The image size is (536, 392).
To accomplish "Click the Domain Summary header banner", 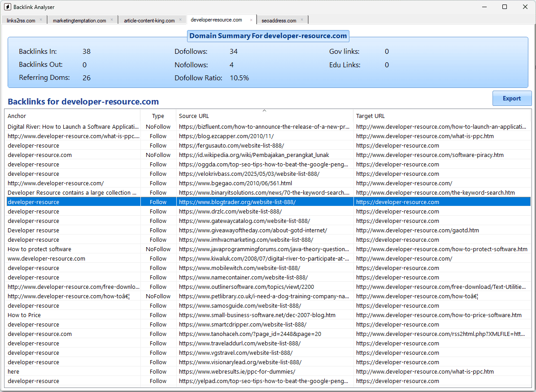I will tap(268, 36).
